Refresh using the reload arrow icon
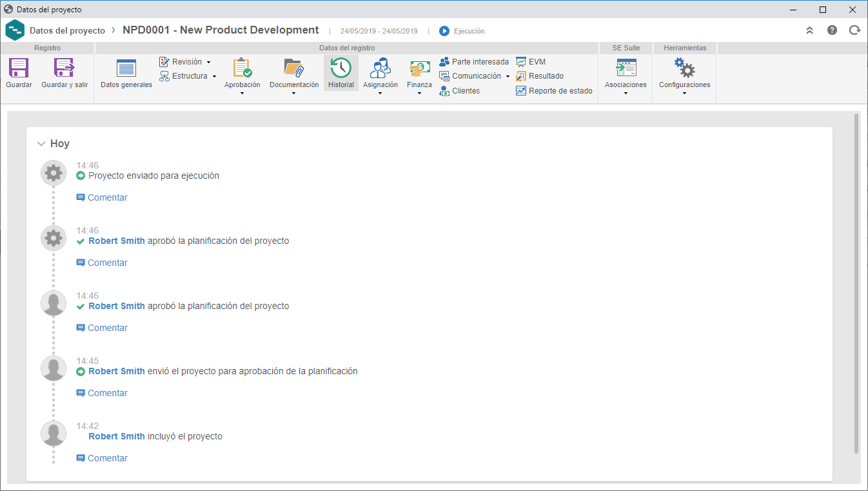This screenshot has height=491, width=868. coord(854,30)
